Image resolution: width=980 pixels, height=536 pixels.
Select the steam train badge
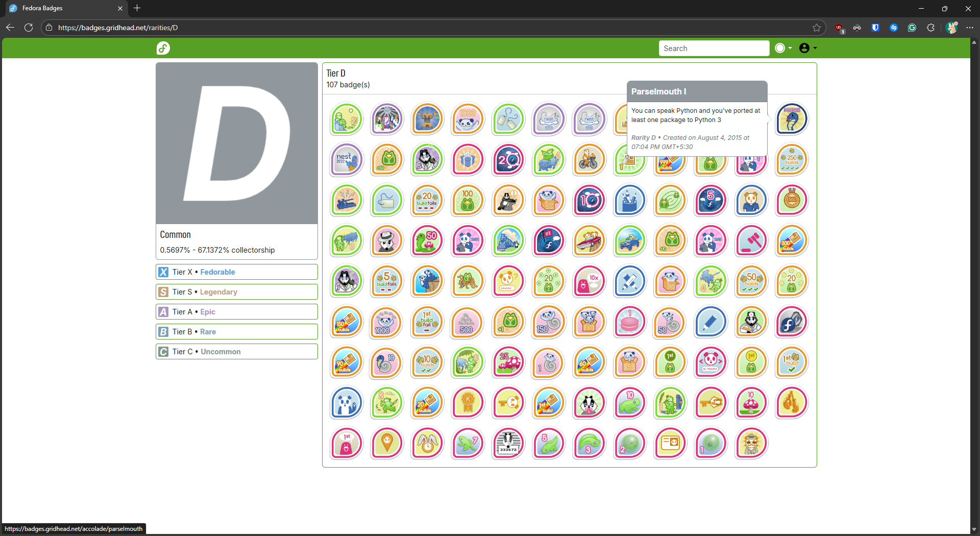tap(508, 241)
